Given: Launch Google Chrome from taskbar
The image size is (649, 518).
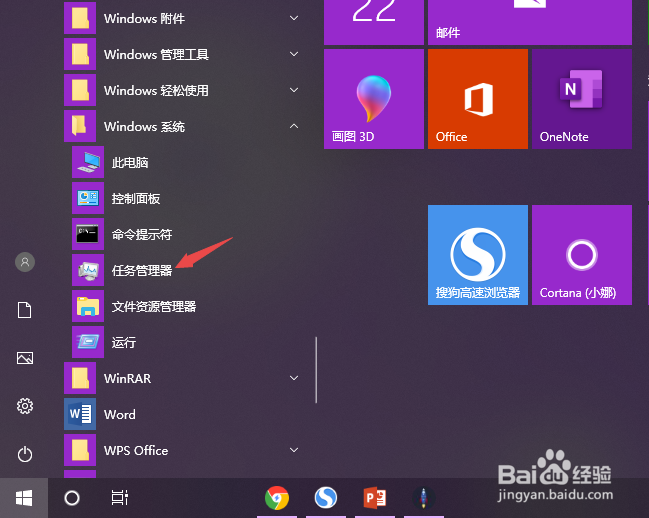Looking at the screenshot, I should (x=277, y=498).
